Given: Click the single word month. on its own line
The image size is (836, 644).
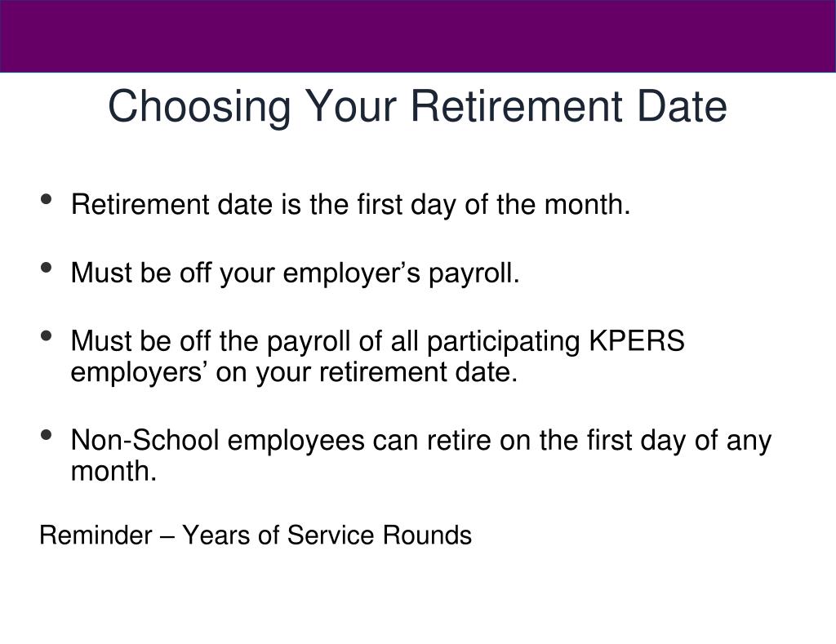Looking at the screenshot, I should coord(114,471).
